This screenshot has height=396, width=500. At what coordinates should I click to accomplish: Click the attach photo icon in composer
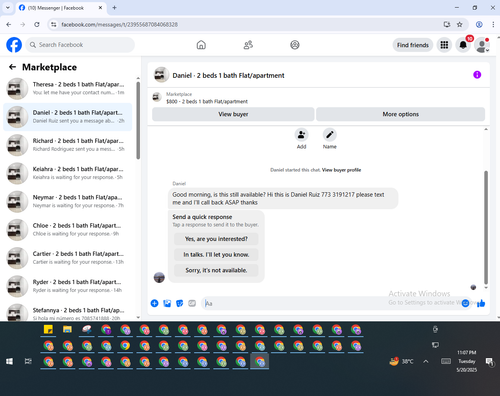(167, 303)
